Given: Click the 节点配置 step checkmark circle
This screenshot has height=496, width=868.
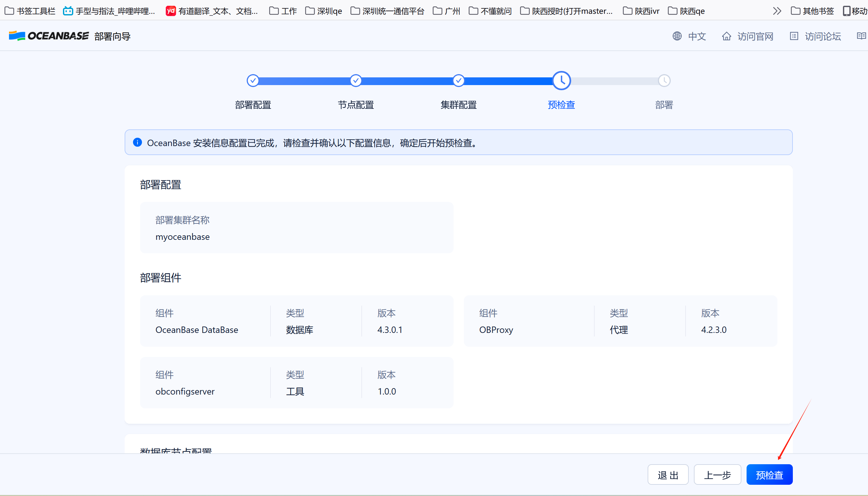Looking at the screenshot, I should click(x=356, y=81).
